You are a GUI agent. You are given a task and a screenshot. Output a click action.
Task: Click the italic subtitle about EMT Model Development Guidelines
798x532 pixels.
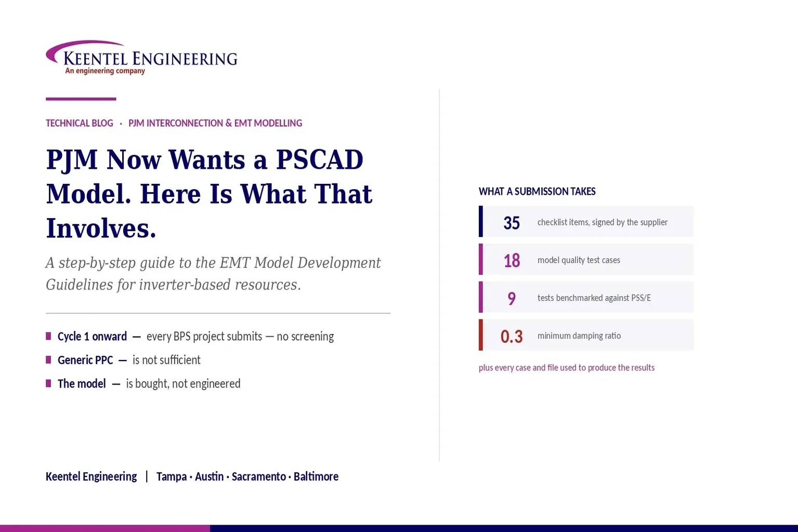(x=213, y=273)
